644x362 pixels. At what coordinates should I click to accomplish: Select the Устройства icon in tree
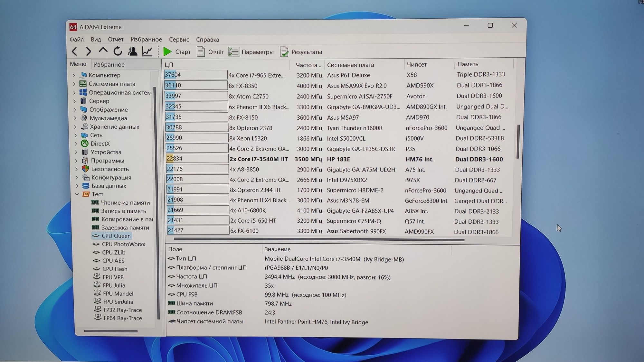(x=85, y=152)
